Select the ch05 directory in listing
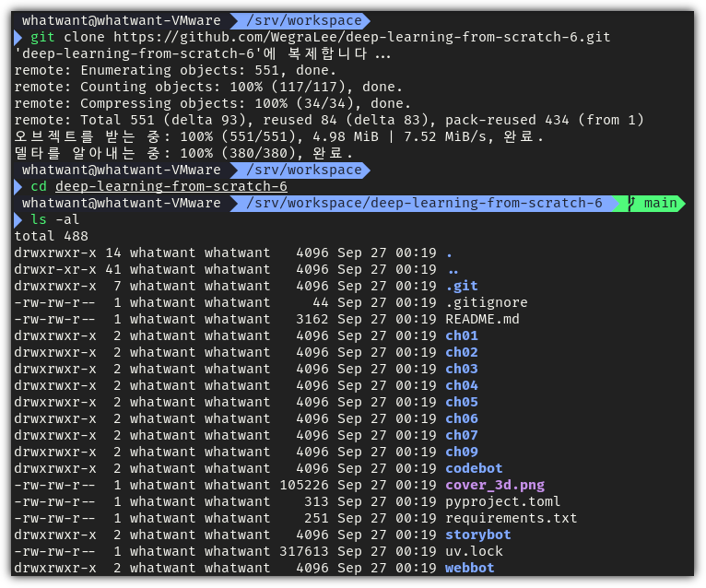This screenshot has width=706, height=588. tap(462, 402)
